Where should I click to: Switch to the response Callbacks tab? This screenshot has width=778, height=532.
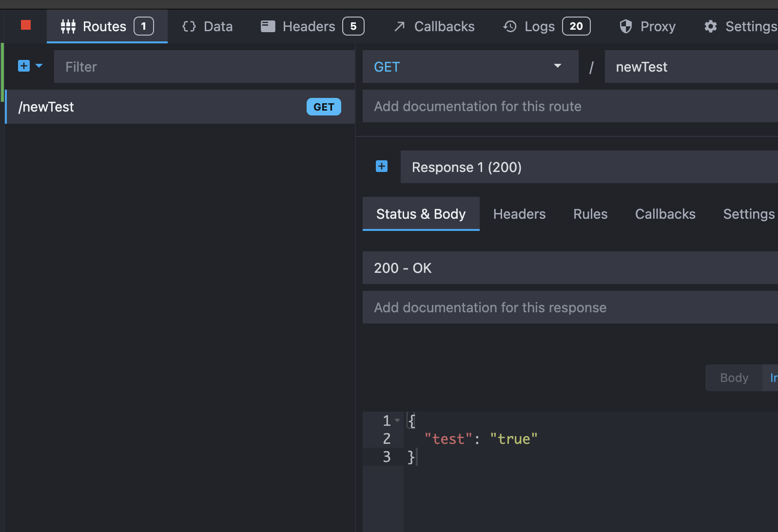(x=665, y=214)
